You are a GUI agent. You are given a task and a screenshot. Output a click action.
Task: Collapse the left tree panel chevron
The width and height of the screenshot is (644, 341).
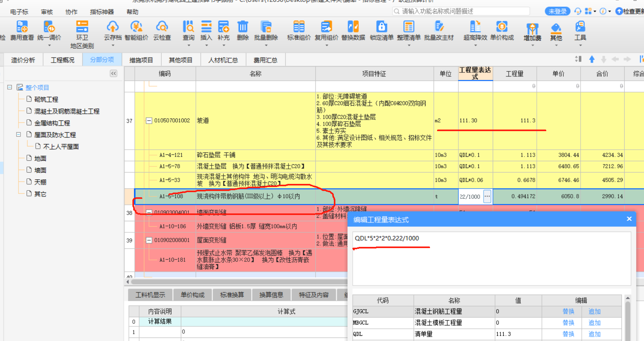114,74
